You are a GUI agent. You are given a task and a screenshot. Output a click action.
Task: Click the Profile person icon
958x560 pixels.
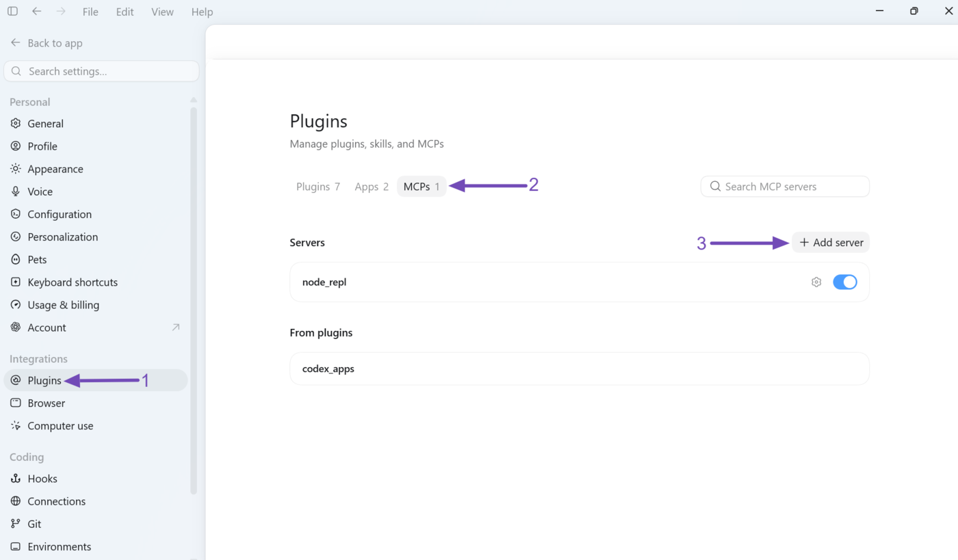[x=16, y=146]
